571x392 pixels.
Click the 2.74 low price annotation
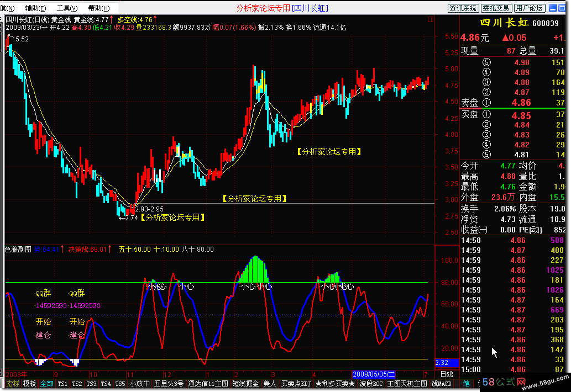(x=132, y=218)
